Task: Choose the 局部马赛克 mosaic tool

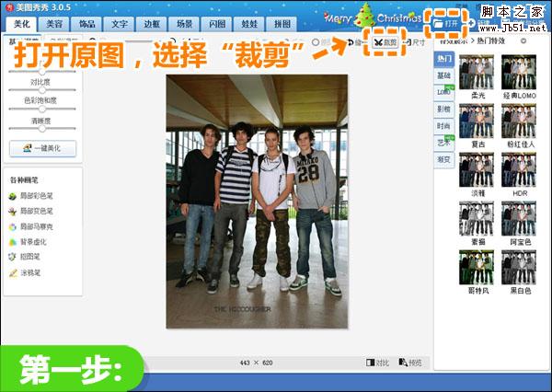Action: [x=31, y=226]
